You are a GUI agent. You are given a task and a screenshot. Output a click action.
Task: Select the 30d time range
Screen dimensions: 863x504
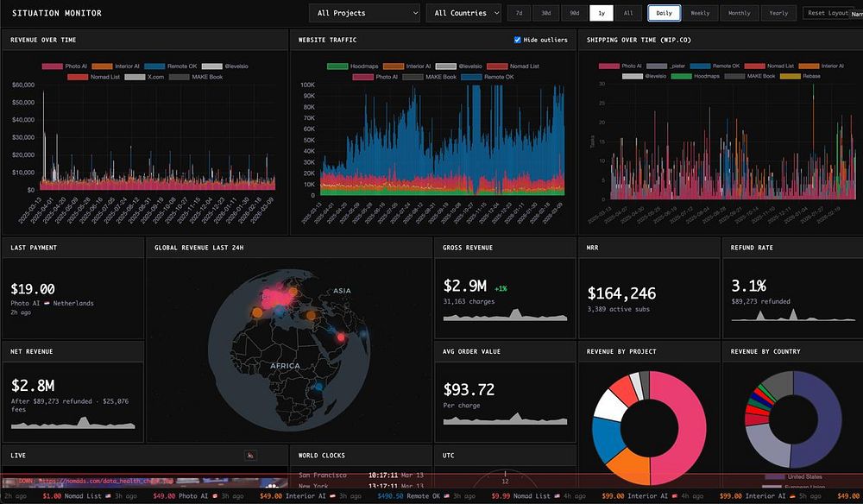[546, 13]
